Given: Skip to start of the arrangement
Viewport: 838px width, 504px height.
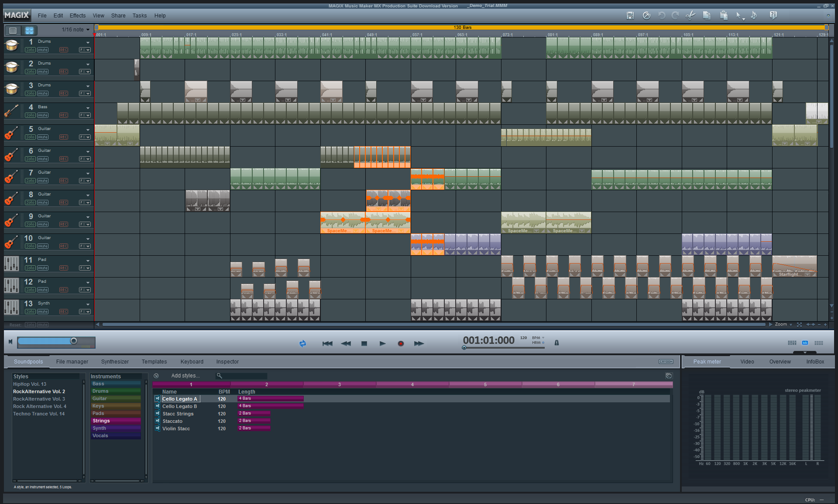Looking at the screenshot, I should click(327, 343).
